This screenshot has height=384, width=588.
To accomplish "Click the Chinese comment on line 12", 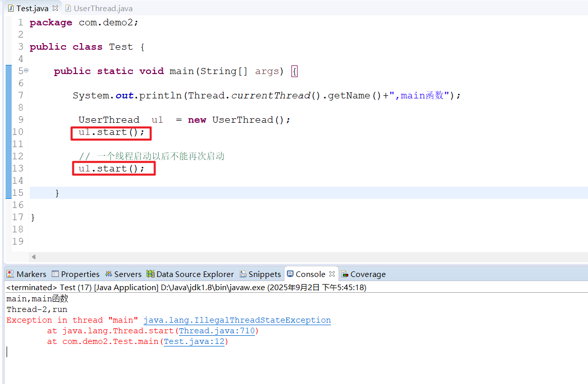I will click(x=152, y=156).
